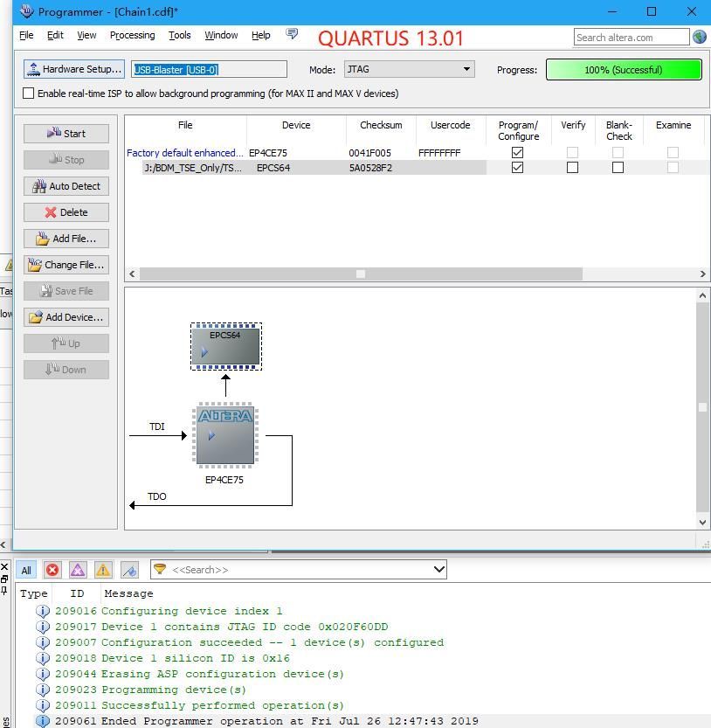The image size is (711, 728).
Task: Select the EP4CE75 Altera chip icon
Action: click(x=225, y=435)
